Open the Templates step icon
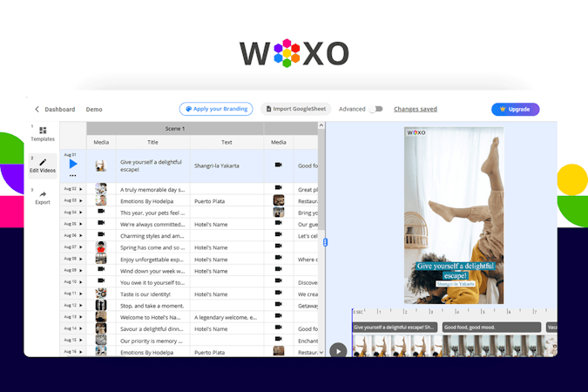Viewport: 588px width, 392px height. (x=43, y=130)
